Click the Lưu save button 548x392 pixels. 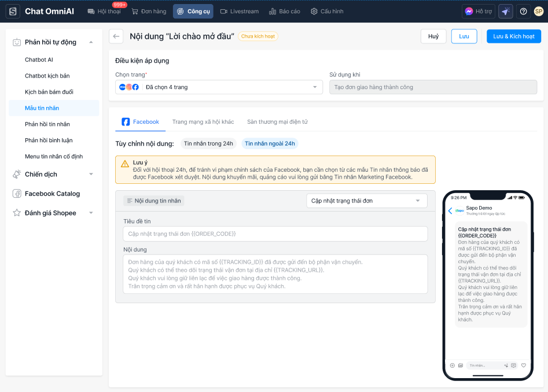pyautogui.click(x=464, y=36)
